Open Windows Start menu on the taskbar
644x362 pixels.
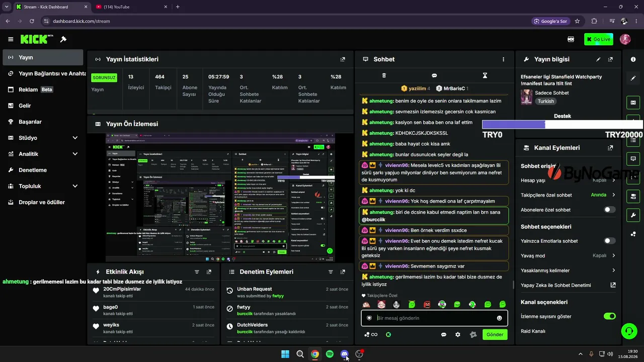coord(285,354)
